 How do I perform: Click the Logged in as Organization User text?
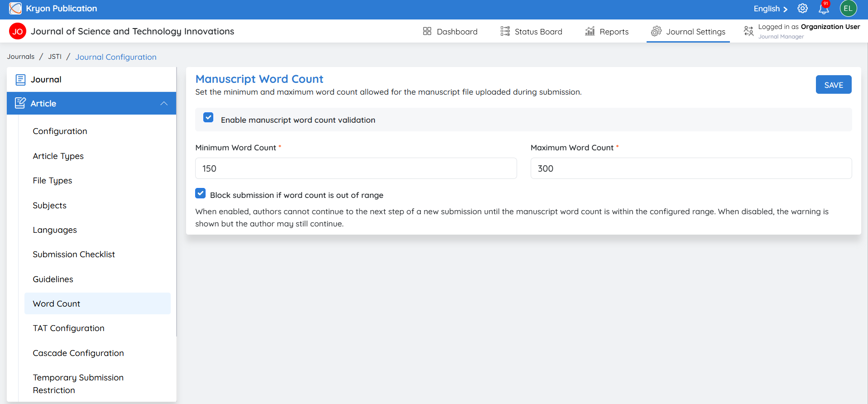pyautogui.click(x=809, y=27)
